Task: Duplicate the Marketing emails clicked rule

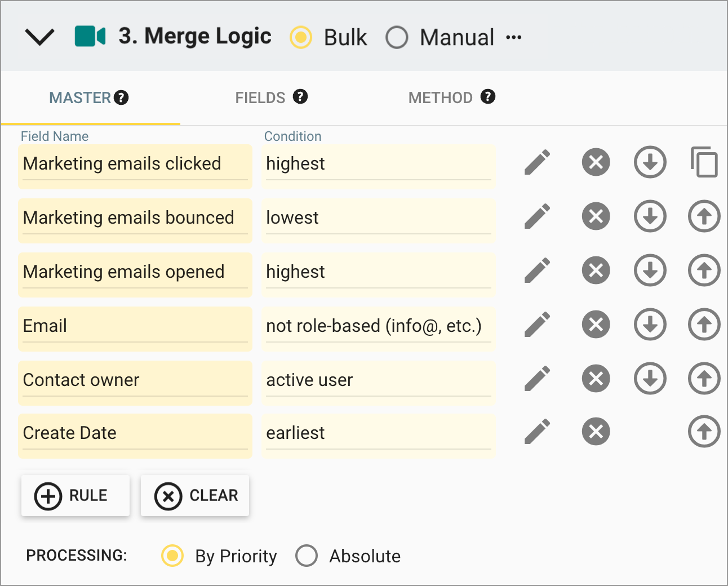Action: click(x=704, y=162)
